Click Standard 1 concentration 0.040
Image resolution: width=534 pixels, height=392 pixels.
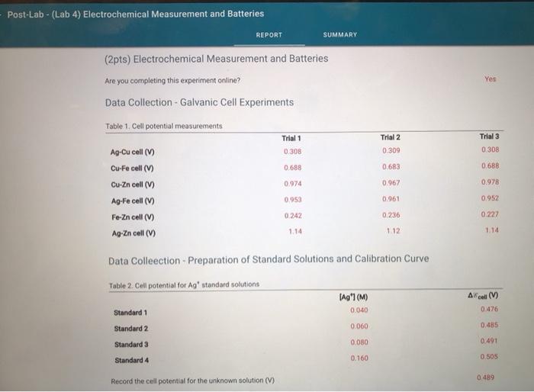pyautogui.click(x=359, y=310)
